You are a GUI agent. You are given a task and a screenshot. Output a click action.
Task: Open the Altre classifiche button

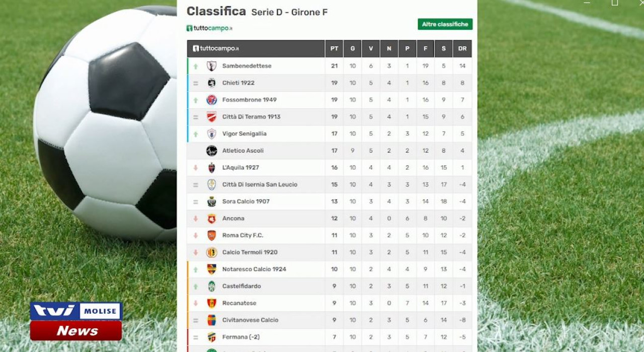tap(445, 24)
